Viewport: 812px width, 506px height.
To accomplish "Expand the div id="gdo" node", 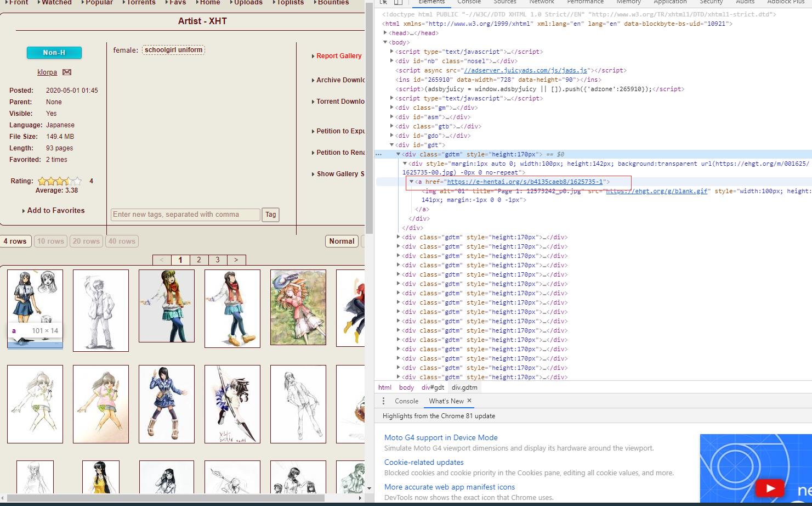I will tap(392, 136).
